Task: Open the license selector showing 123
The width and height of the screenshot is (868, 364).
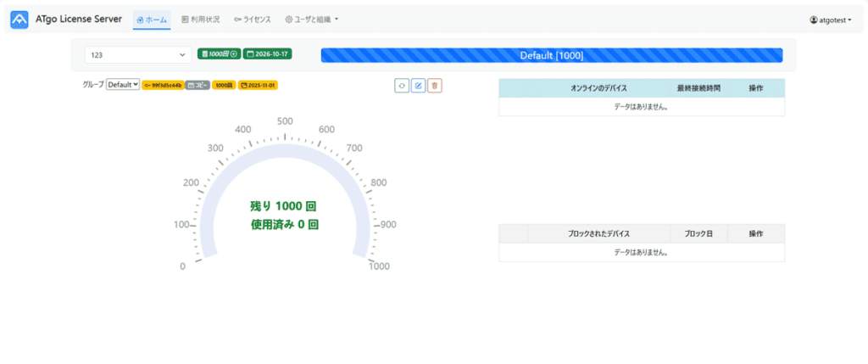Action: pyautogui.click(x=137, y=55)
